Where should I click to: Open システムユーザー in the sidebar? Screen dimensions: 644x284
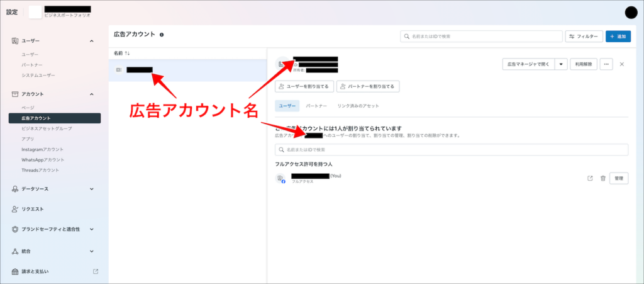point(38,76)
